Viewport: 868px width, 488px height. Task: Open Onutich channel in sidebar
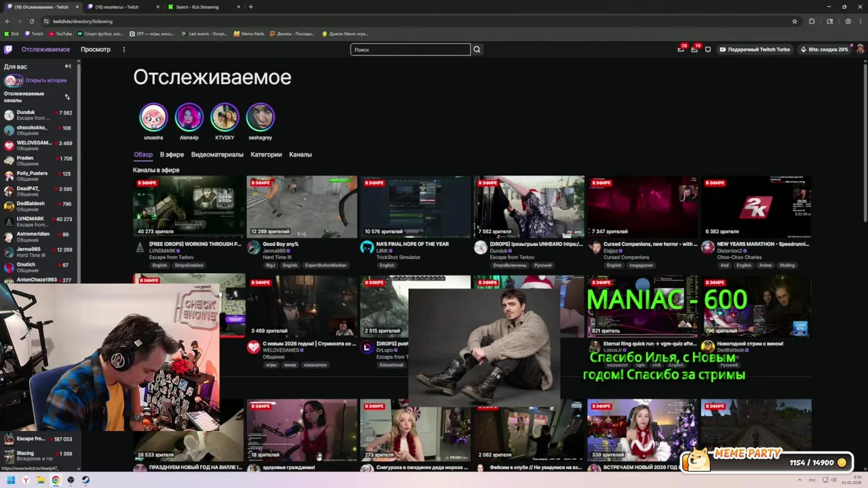coord(38,267)
